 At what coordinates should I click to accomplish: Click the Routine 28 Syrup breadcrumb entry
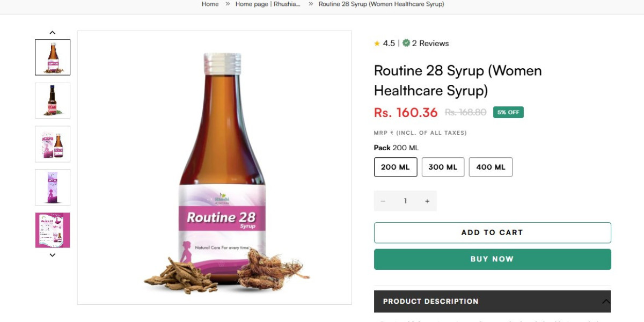click(x=381, y=4)
